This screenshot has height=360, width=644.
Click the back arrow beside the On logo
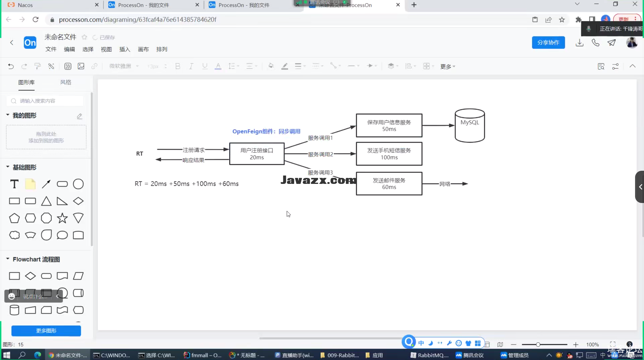click(x=12, y=43)
